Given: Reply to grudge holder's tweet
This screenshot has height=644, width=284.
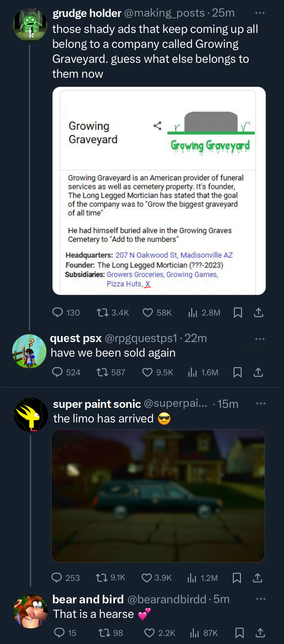Looking at the screenshot, I should (58, 312).
